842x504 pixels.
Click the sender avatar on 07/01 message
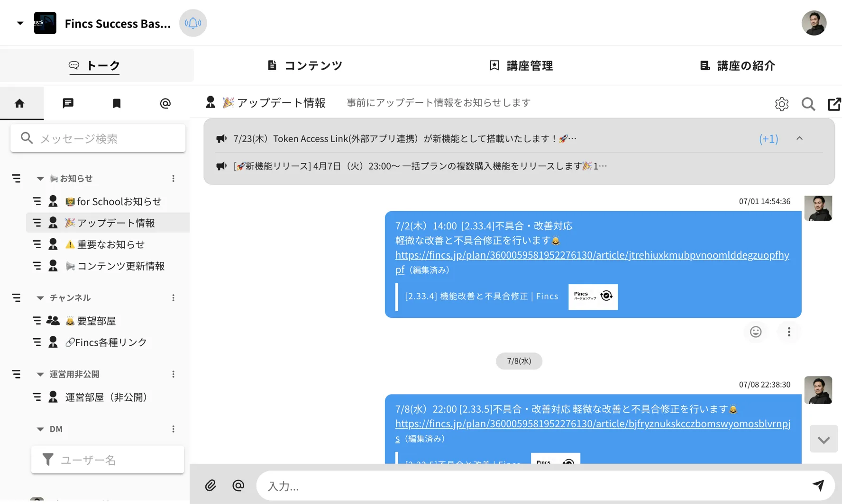[818, 208]
